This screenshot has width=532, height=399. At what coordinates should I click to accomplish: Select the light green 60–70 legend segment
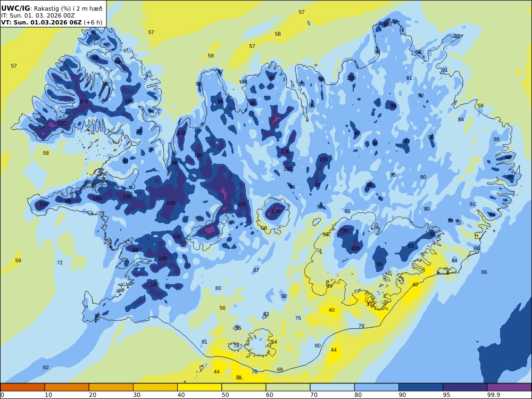(x=288, y=387)
